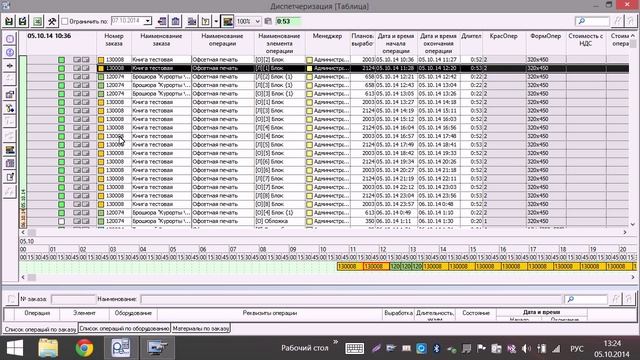Click the Наименование операции column header
Viewport: 640px width, 360px height.
(x=222, y=43)
